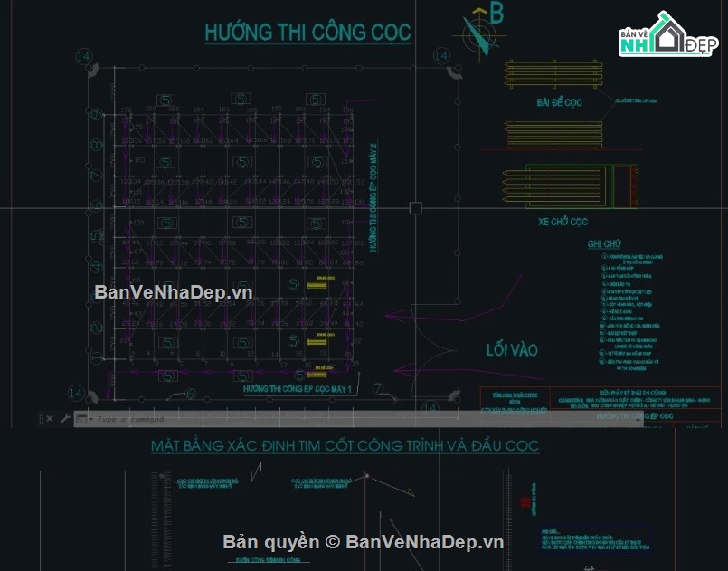Viewport: 728px width, 571px height.
Task: Select the 'BÃI ĐỂ CỌC' label
Action: [x=559, y=102]
